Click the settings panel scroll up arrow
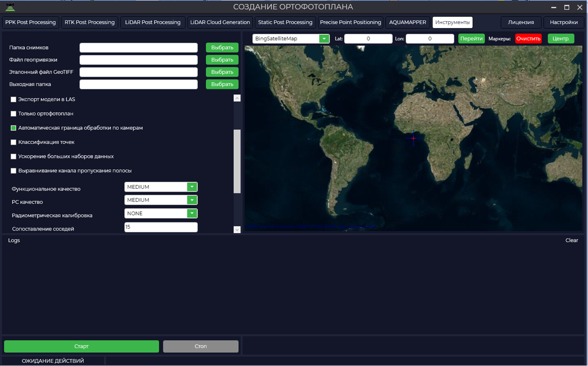Viewport: 588px width, 366px height. tap(237, 98)
